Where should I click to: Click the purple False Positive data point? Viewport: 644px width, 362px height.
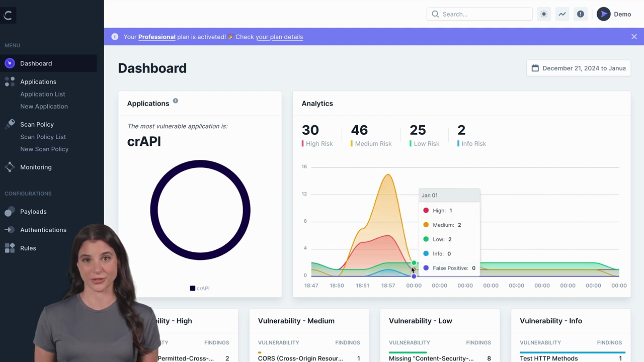tap(414, 276)
